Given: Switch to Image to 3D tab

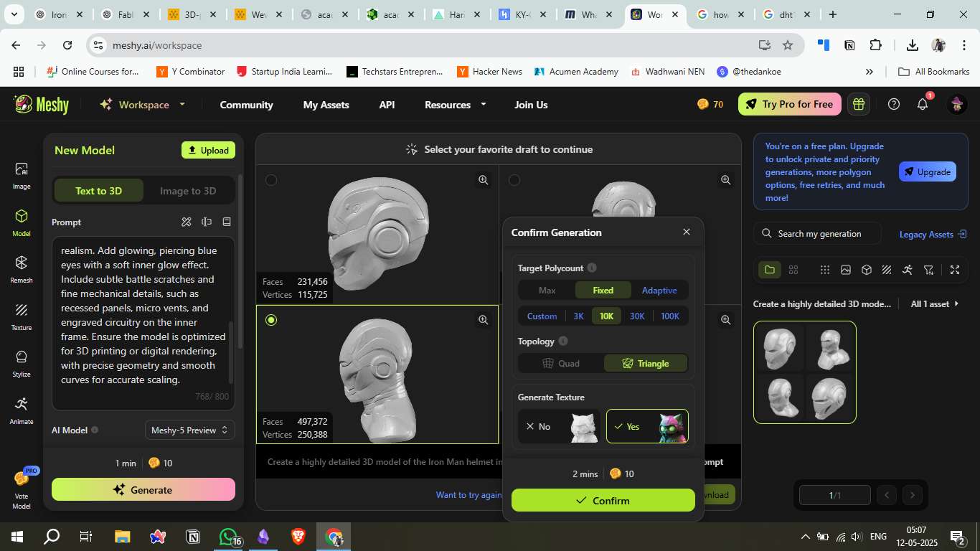Looking at the screenshot, I should click(188, 190).
